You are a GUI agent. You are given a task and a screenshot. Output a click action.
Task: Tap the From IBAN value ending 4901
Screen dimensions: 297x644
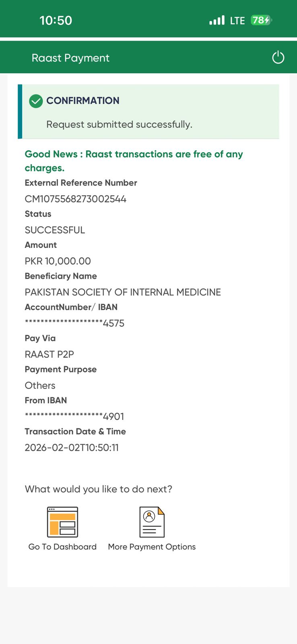click(x=74, y=417)
